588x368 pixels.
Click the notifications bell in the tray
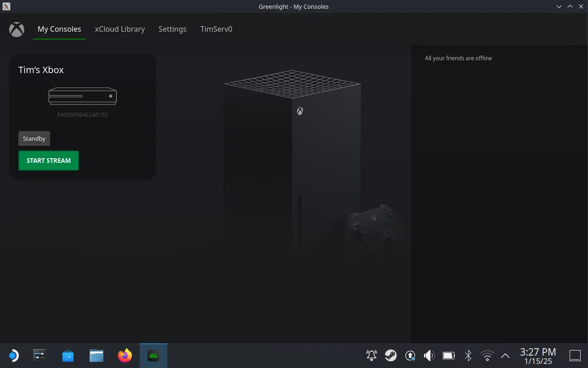[371, 355]
